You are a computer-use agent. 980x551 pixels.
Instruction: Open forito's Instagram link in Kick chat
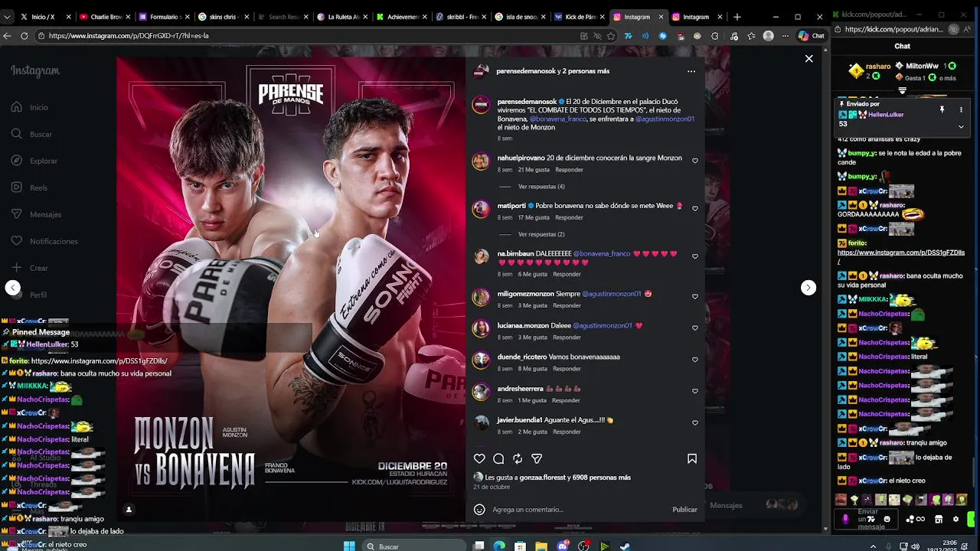pyautogui.click(x=901, y=256)
